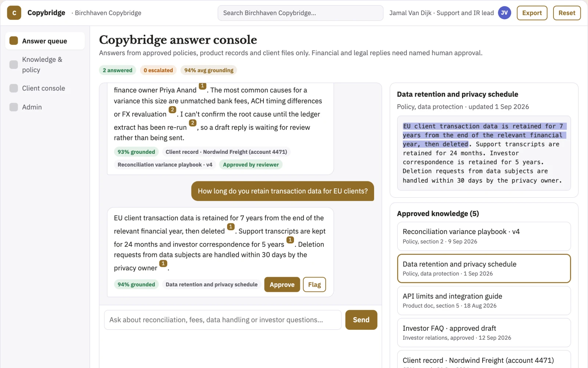Send the question
This screenshot has width=588, height=368.
tap(361, 320)
